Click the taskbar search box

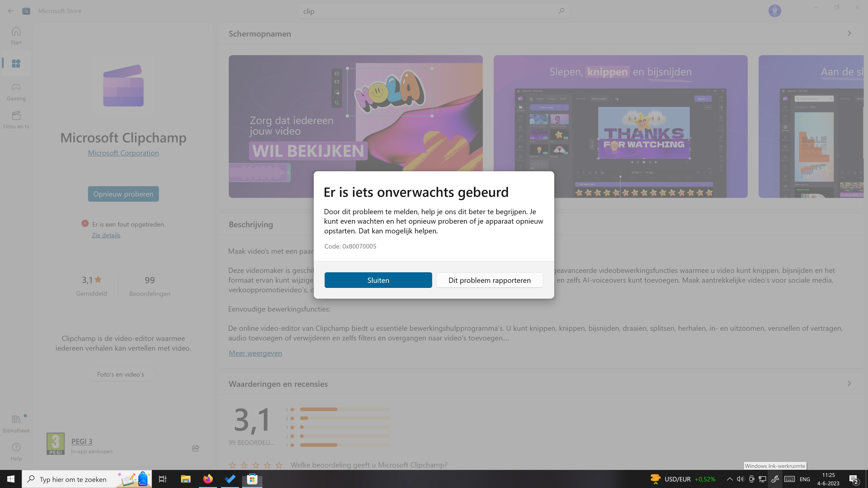point(87,479)
